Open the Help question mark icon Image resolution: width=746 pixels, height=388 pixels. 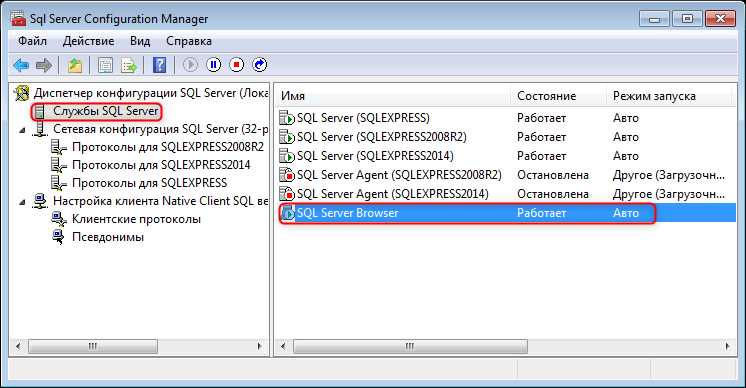(159, 65)
